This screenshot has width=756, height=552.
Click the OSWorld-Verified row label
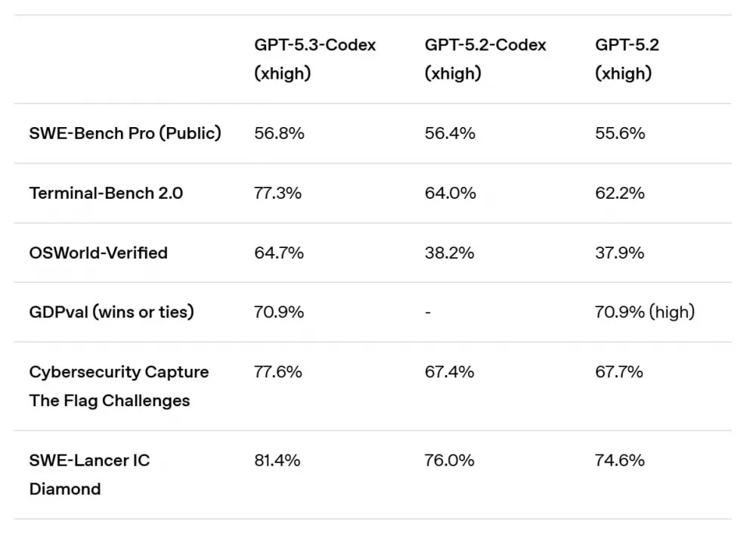[98, 253]
